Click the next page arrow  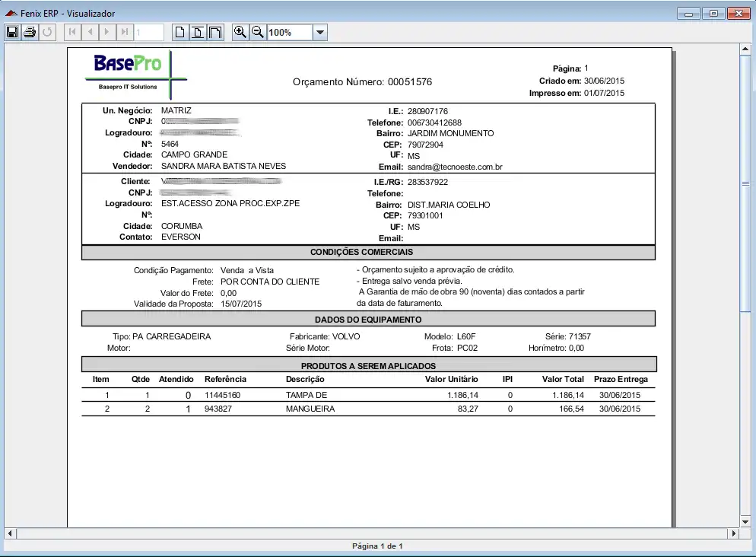[x=107, y=32]
